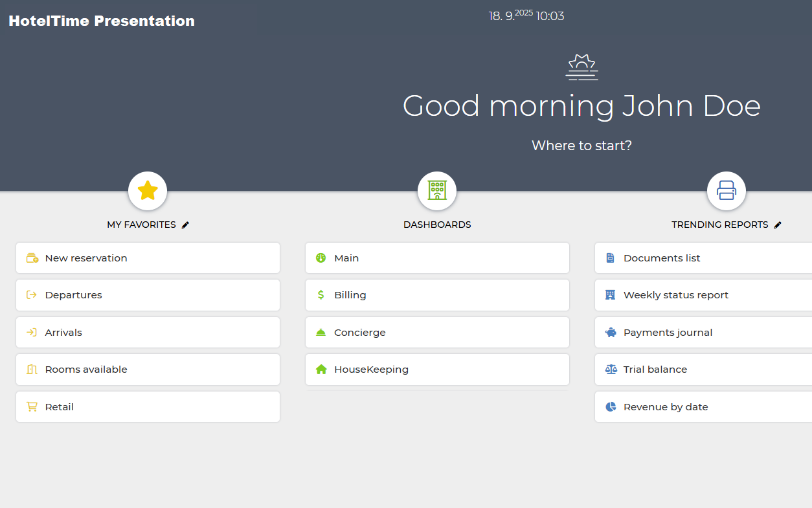Open the Departures list
812x508 pixels.
pos(148,295)
